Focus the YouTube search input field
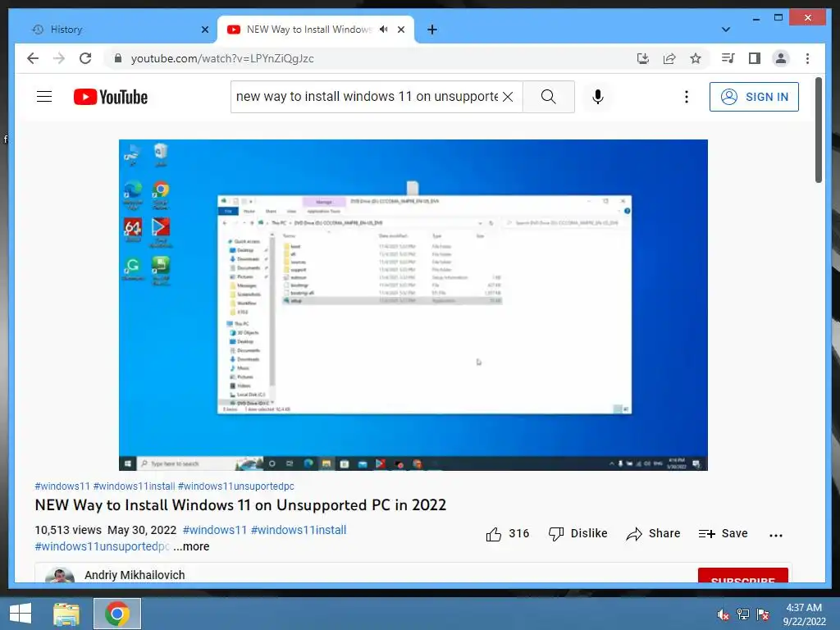This screenshot has width=840, height=630. coord(367,97)
